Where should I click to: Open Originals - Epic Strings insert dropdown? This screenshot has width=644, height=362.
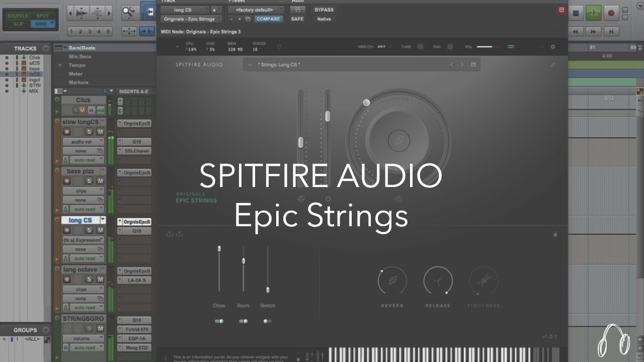pyautogui.click(x=192, y=19)
